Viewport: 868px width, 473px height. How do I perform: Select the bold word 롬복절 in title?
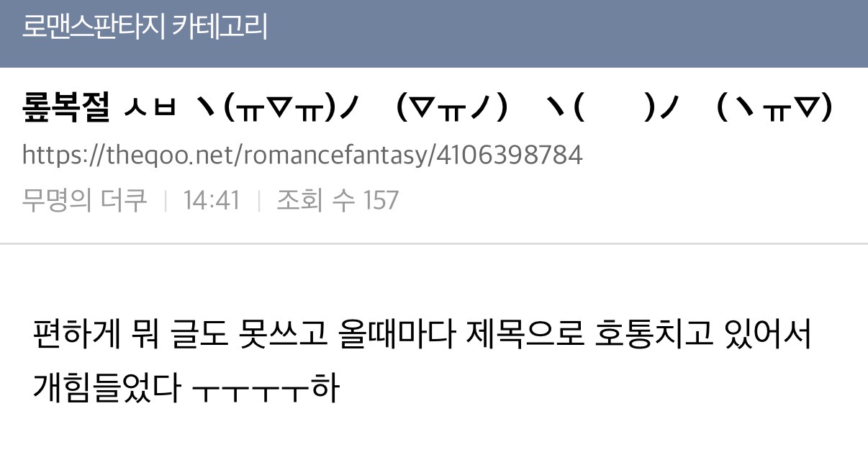tap(66, 109)
